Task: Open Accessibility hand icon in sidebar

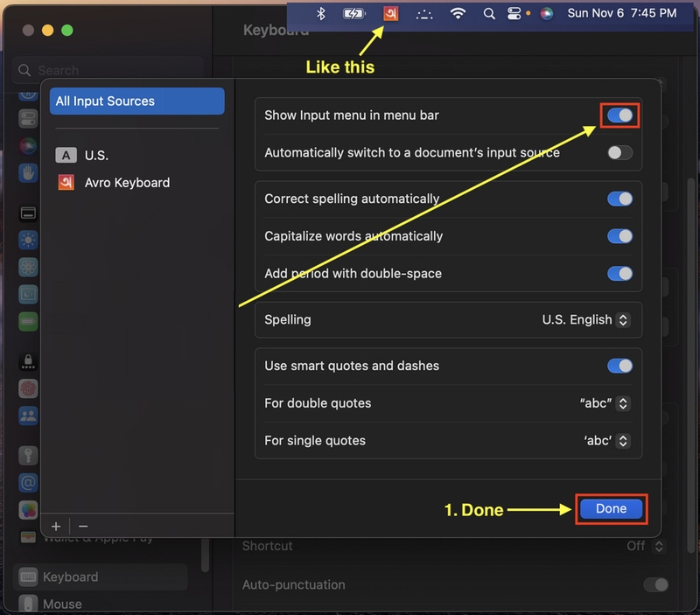Action: [28, 172]
